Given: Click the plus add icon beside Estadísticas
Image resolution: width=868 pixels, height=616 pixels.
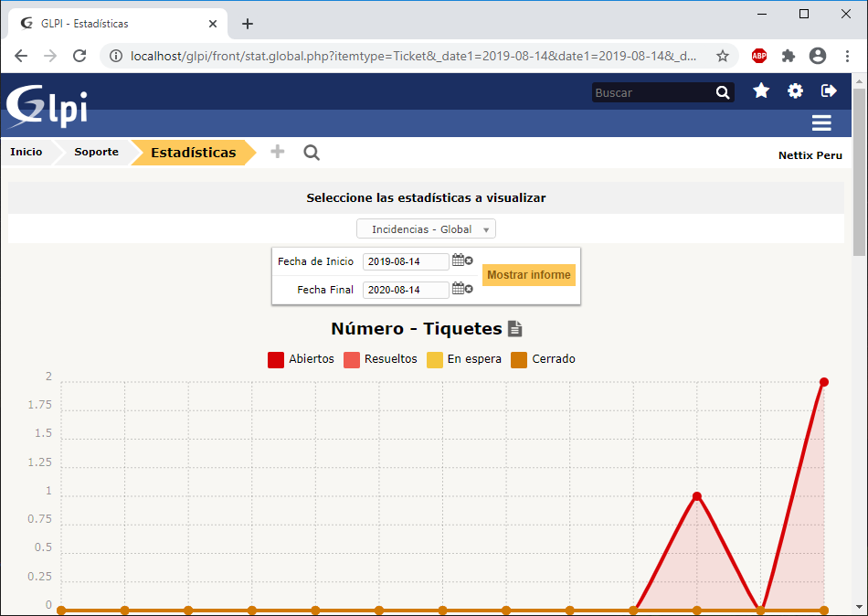Looking at the screenshot, I should coord(278,152).
